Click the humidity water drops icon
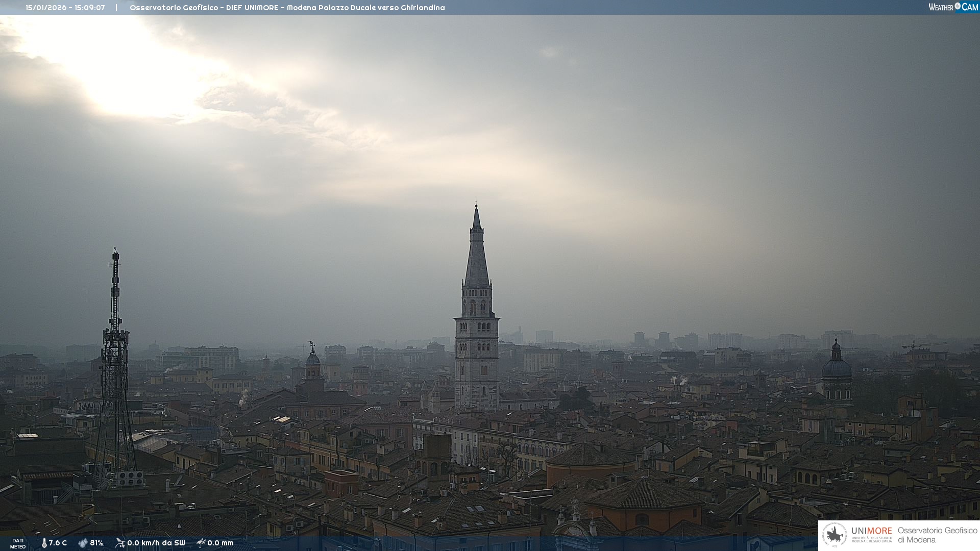 (x=83, y=543)
